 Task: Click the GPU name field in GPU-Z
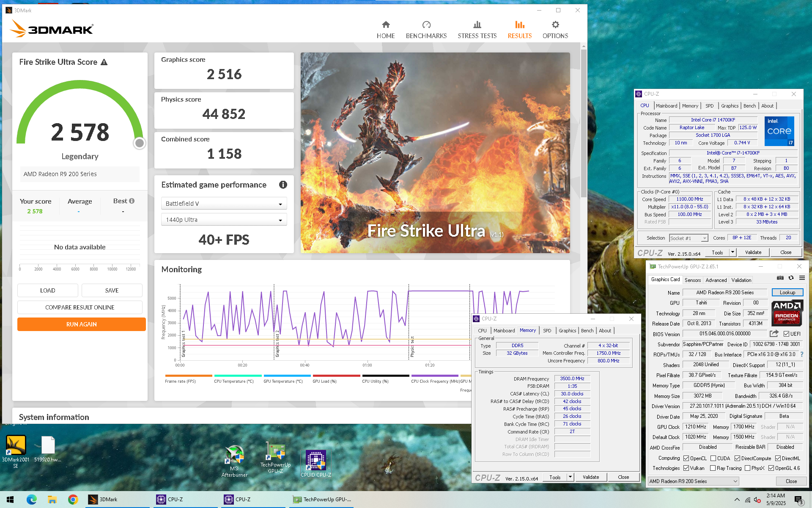coord(724,292)
